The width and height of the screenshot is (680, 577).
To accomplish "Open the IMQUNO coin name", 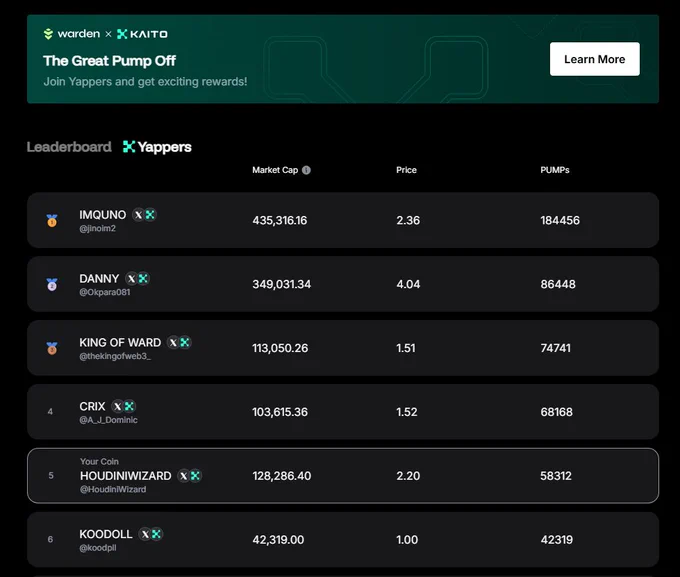I will [102, 215].
